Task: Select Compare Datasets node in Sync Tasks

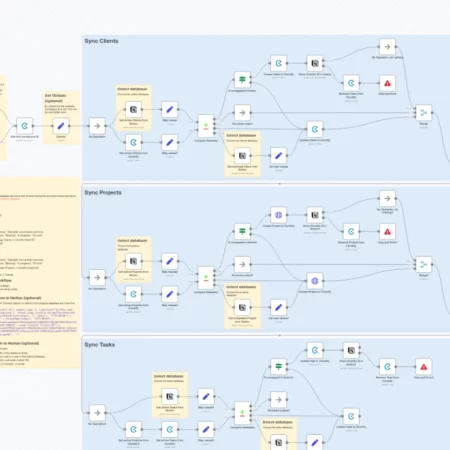Action: [242, 413]
